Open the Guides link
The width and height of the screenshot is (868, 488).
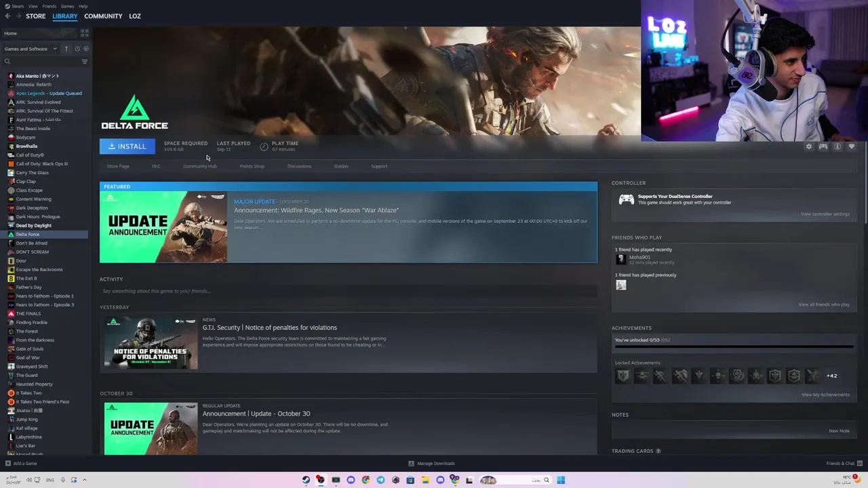coord(341,166)
